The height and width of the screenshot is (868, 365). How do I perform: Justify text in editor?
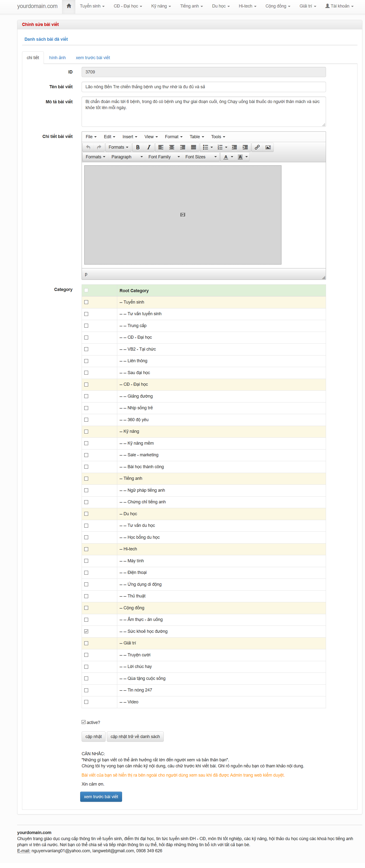tap(193, 147)
